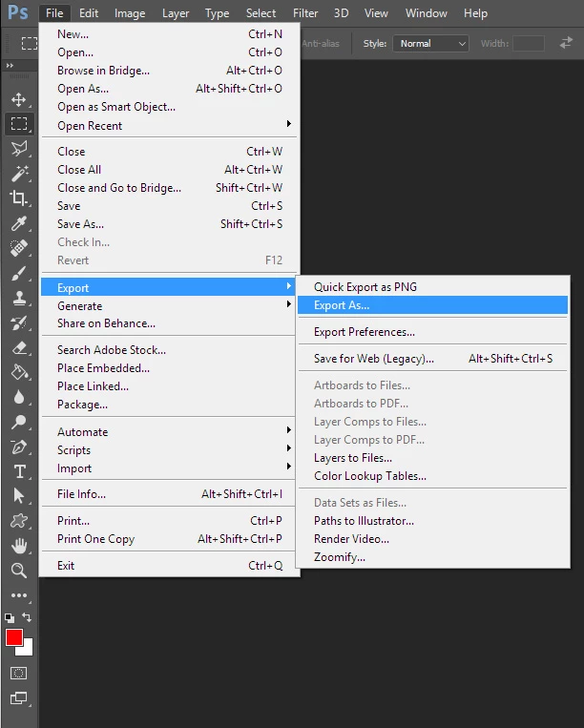Choose Color Lookup Tables...
The image size is (584, 728).
coord(432,475)
